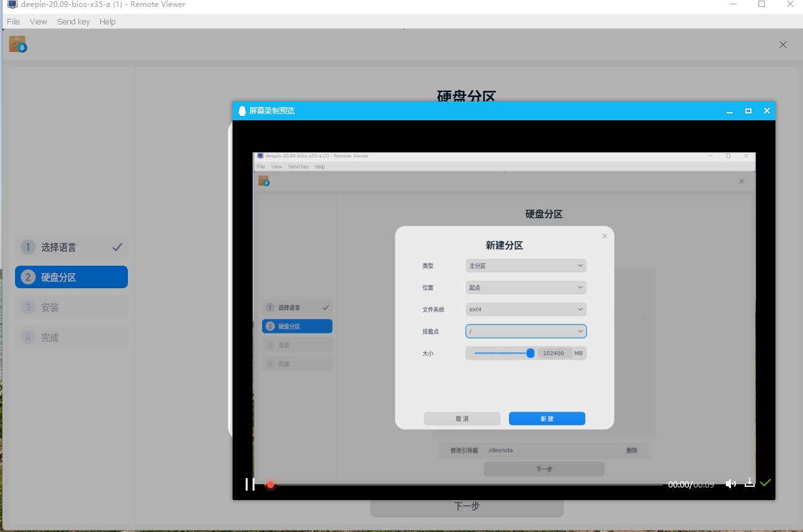Select the 完成 step in the sidebar
This screenshot has width=803, height=532.
pos(71,337)
